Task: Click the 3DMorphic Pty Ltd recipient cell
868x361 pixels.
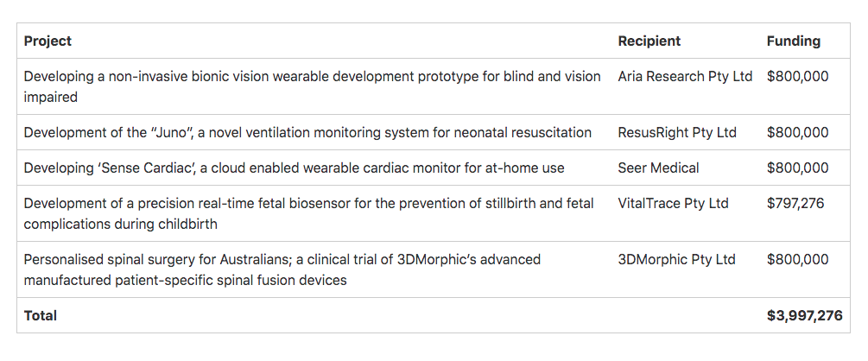Action: tap(676, 260)
